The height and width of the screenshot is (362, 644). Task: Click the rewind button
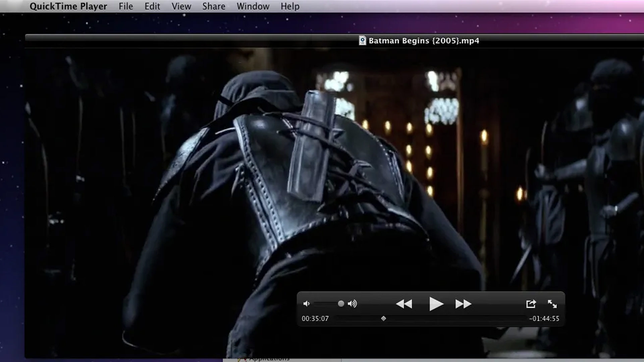click(x=404, y=304)
